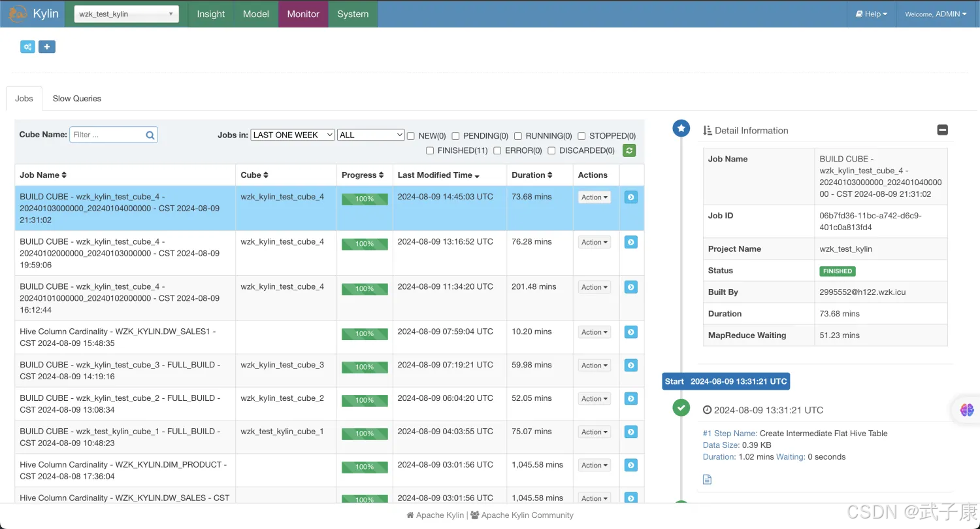
Task: Collapse Detail Information with minus icon
Action: point(942,130)
